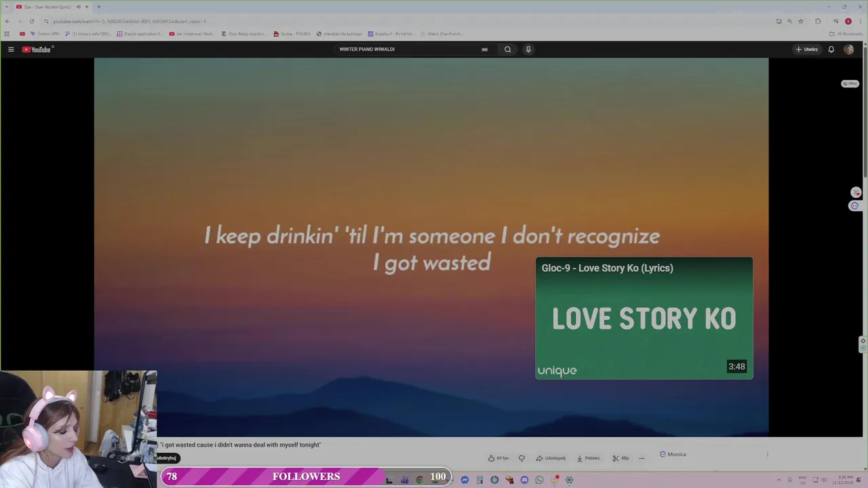Open the Monica extension button

click(673, 454)
